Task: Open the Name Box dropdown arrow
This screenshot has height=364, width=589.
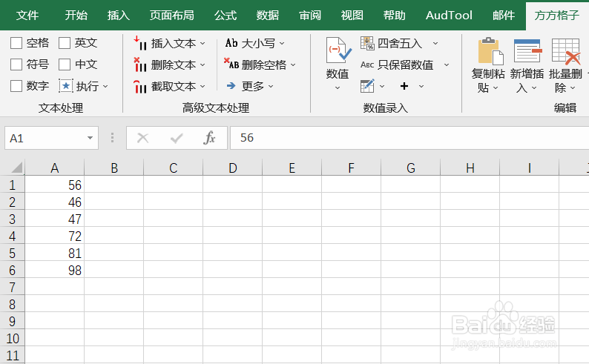Action: point(91,138)
